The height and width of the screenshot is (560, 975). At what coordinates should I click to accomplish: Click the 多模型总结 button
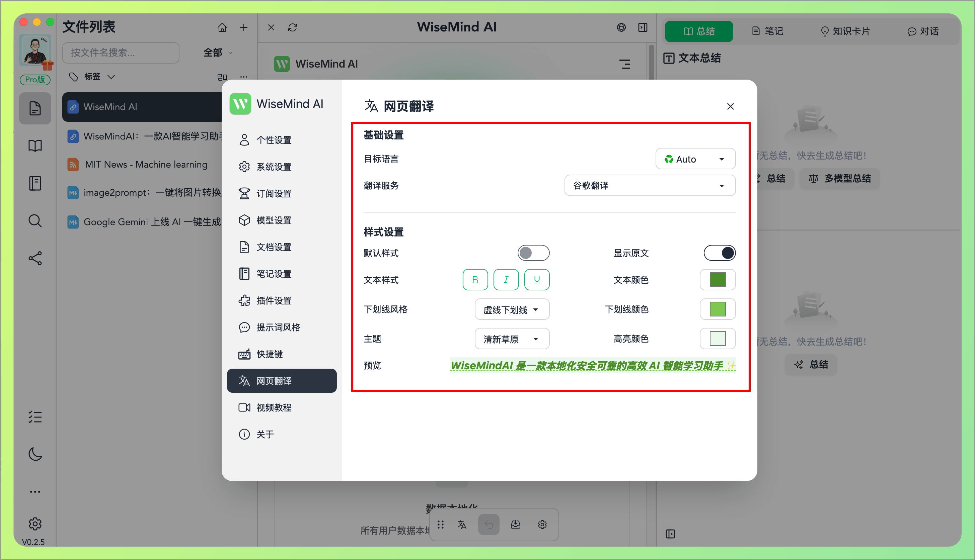click(x=839, y=178)
